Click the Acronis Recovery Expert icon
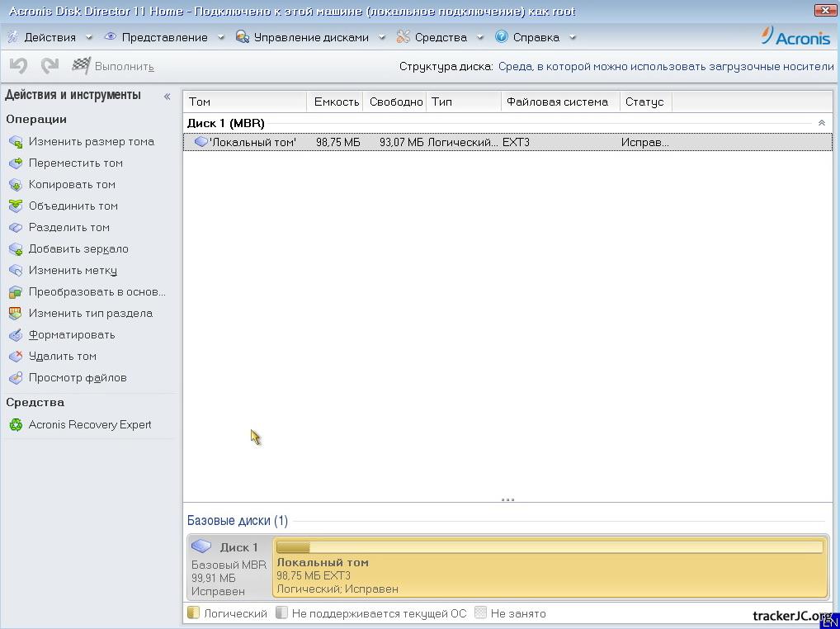This screenshot has height=629, width=840. point(16,425)
